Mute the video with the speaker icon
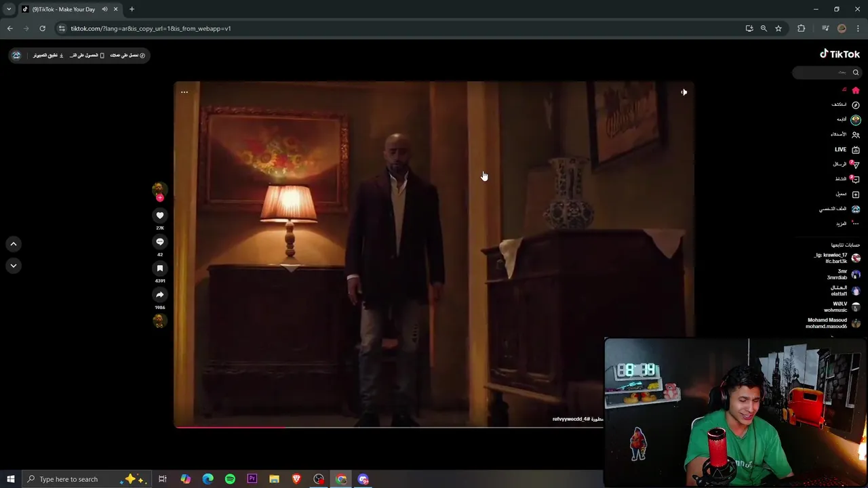Image resolution: width=868 pixels, height=488 pixels. tap(684, 92)
